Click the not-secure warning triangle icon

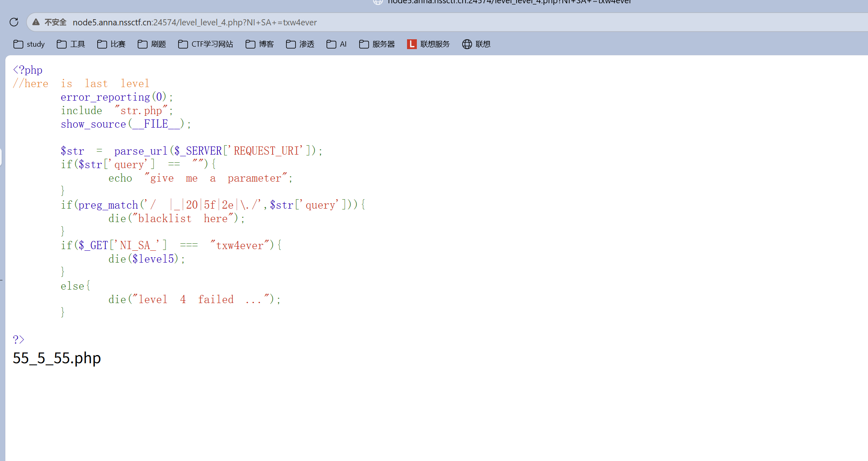(x=36, y=22)
